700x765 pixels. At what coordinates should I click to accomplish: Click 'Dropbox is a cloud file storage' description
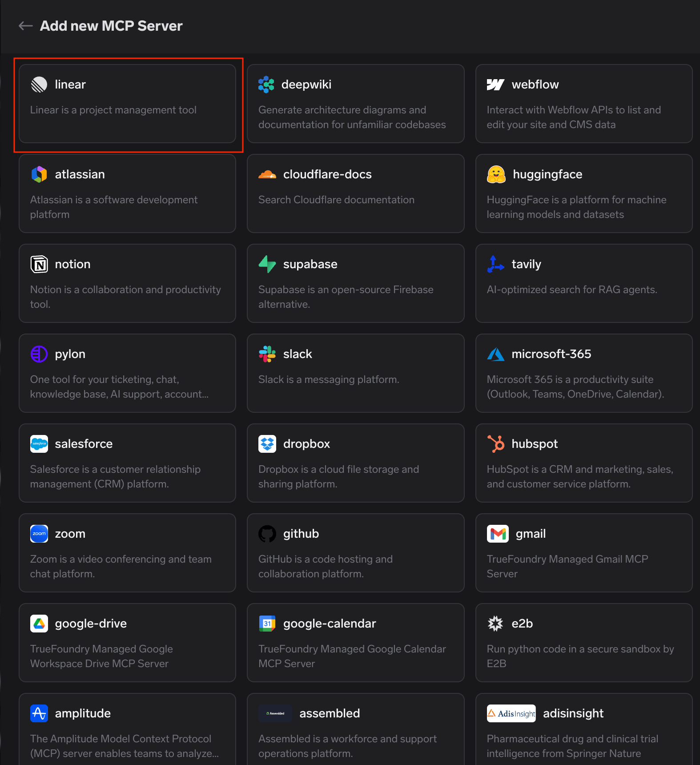pos(339,476)
